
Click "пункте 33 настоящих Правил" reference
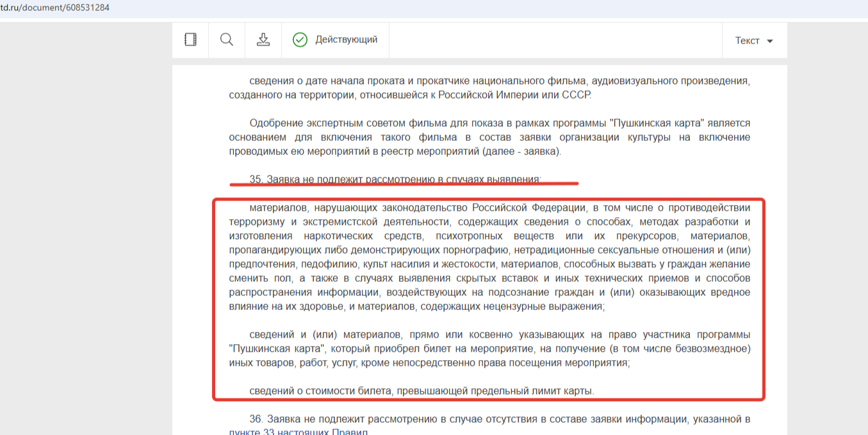[x=299, y=432]
